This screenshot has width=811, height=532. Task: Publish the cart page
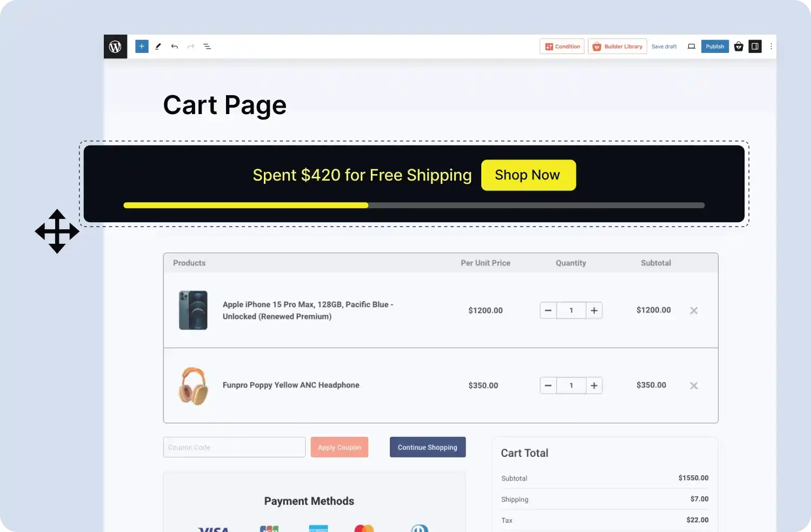click(x=715, y=46)
